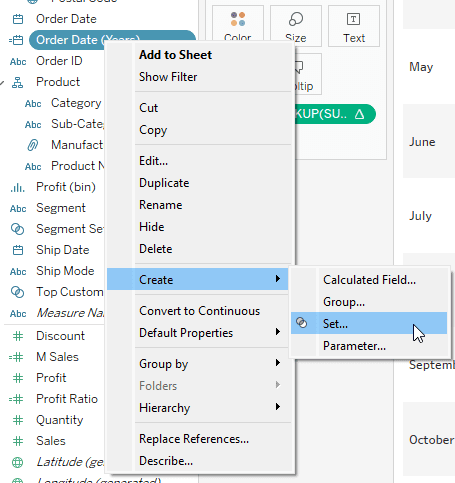The height and width of the screenshot is (483, 455).
Task: Select the Profit Ratio field
Action: click(x=67, y=399)
